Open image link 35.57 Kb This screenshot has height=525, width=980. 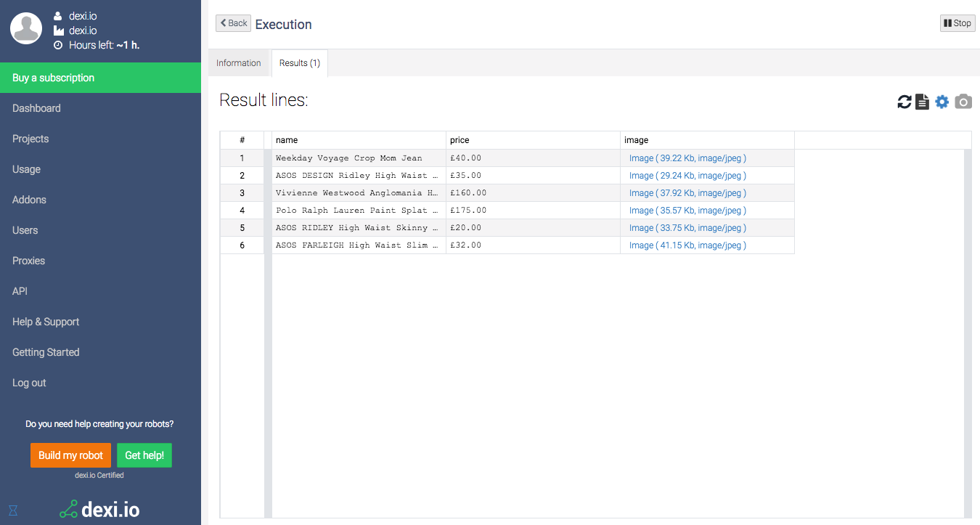click(687, 211)
